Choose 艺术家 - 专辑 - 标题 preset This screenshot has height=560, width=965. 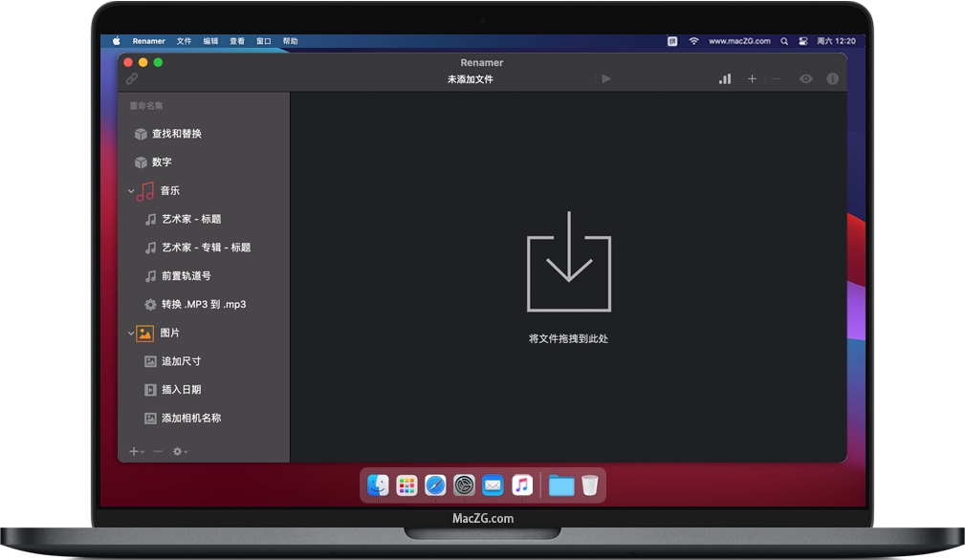[x=206, y=248]
